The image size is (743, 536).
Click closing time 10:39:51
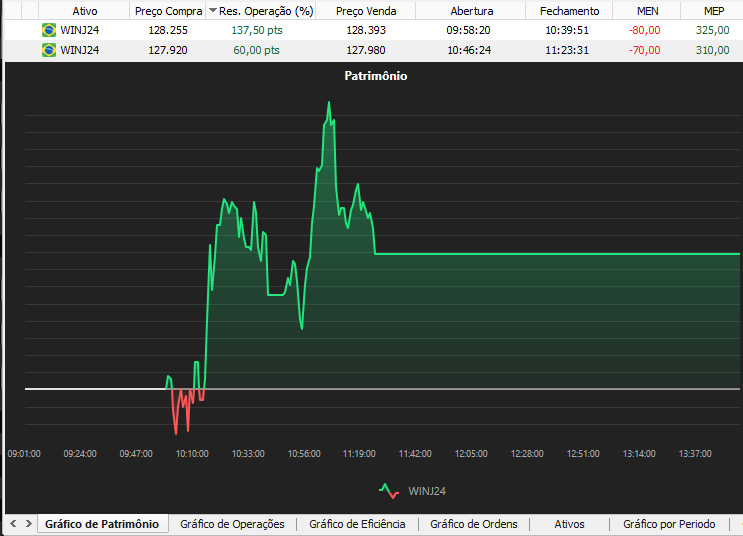567,30
